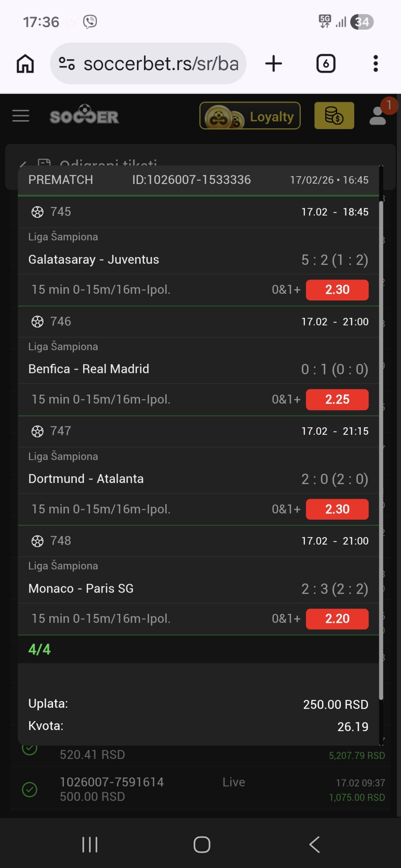401x868 pixels.
Task: Click the 2.25 odds on Benfica match
Action: pos(337,399)
